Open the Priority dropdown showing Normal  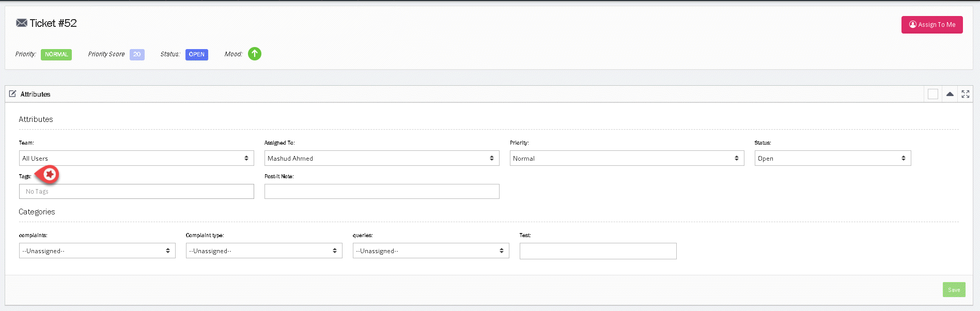pyautogui.click(x=626, y=158)
